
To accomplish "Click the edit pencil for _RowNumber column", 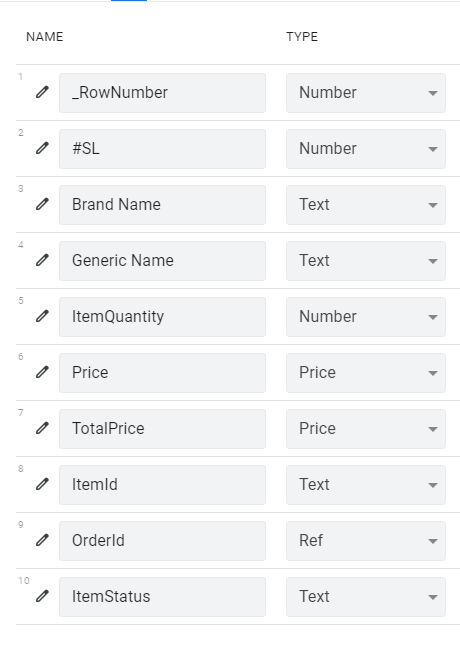I will 42,92.
